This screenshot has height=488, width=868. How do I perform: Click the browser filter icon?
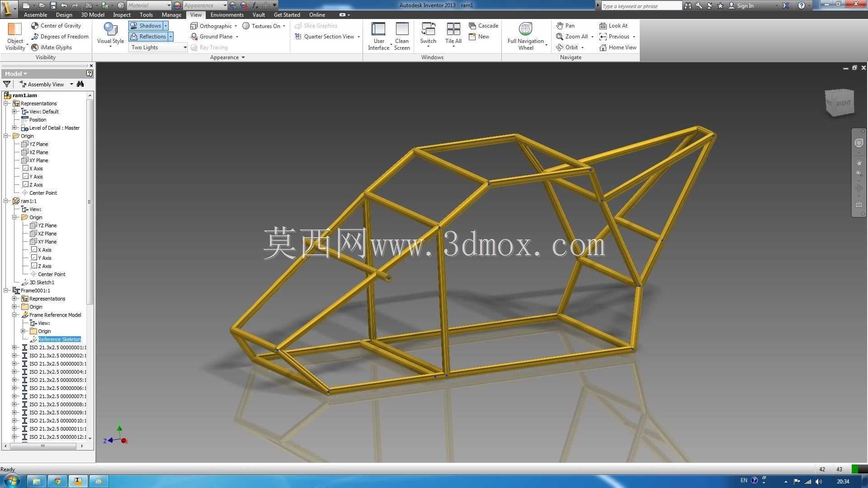[7, 84]
